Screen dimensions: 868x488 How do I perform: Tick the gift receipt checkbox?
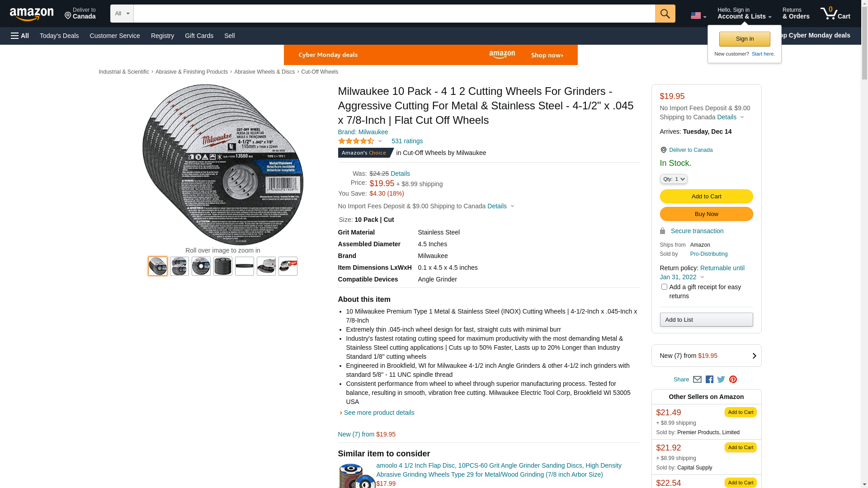pyautogui.click(x=664, y=287)
